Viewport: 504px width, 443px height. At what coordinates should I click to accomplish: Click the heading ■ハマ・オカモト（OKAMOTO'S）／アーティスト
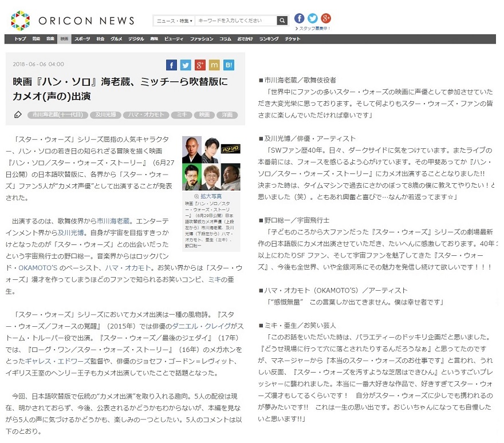[333, 290]
